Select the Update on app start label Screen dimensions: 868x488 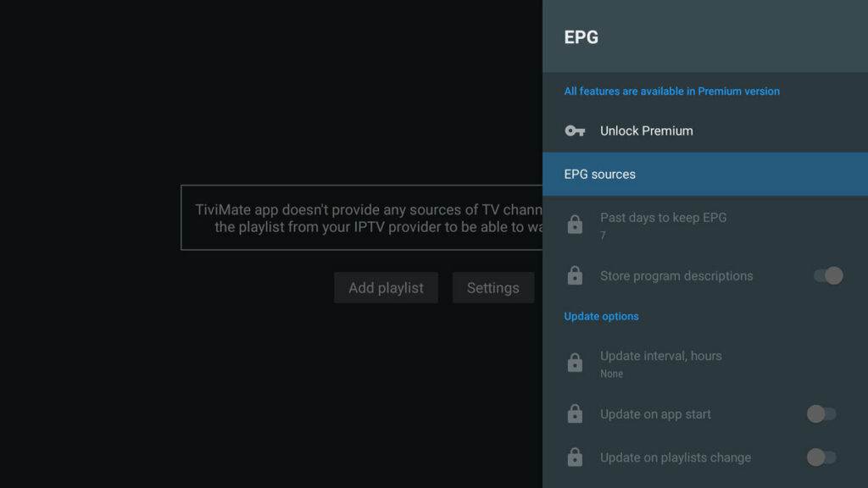point(655,414)
